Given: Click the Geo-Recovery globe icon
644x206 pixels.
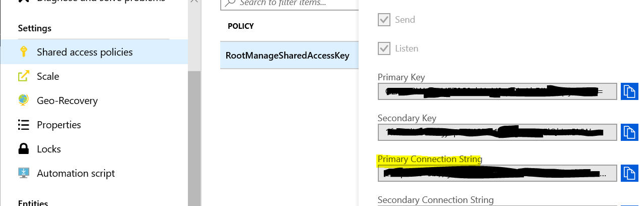Looking at the screenshot, I should pyautogui.click(x=23, y=100).
